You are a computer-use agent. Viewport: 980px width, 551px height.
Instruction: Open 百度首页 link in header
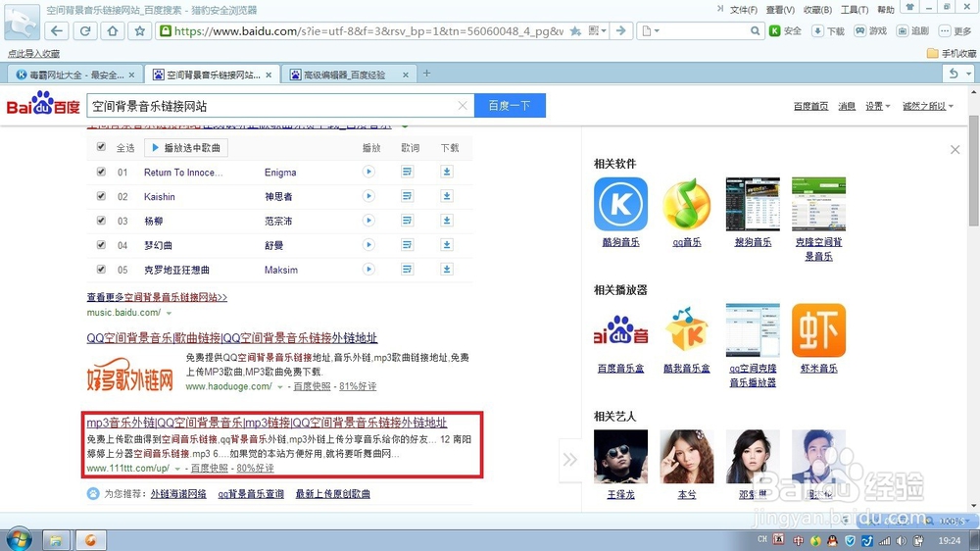tap(810, 106)
